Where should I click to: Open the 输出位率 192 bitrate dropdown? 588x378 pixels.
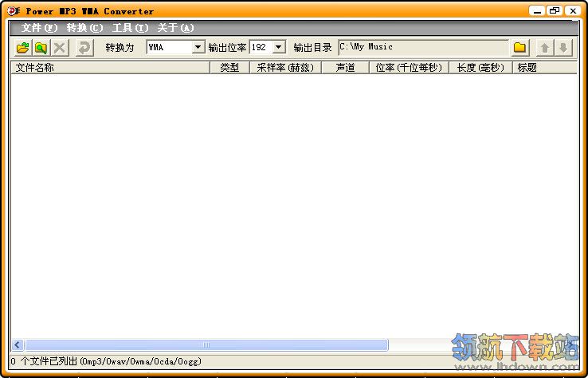click(279, 47)
